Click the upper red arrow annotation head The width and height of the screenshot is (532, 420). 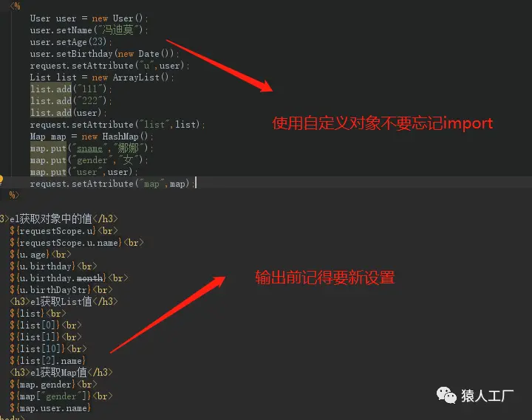coord(266,86)
